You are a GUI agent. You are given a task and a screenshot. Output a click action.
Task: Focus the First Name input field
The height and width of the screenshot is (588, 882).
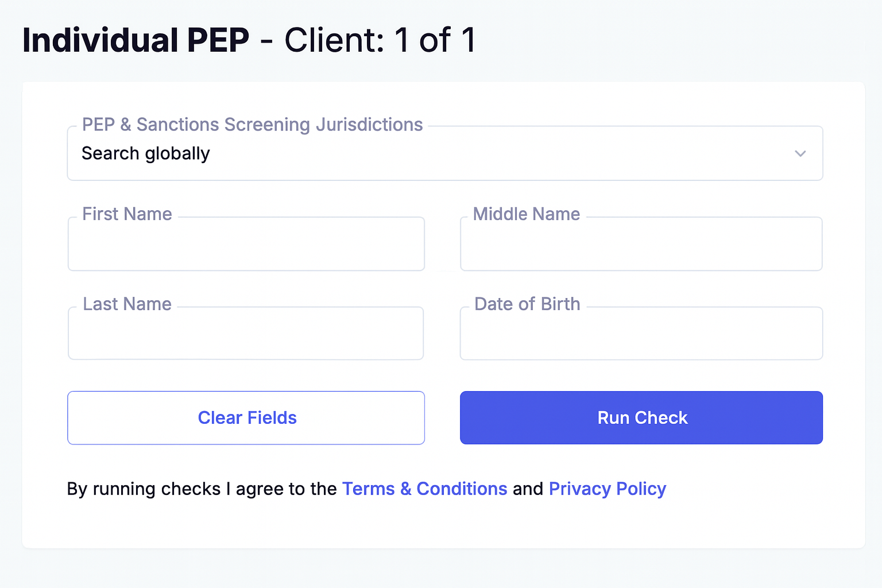point(246,245)
